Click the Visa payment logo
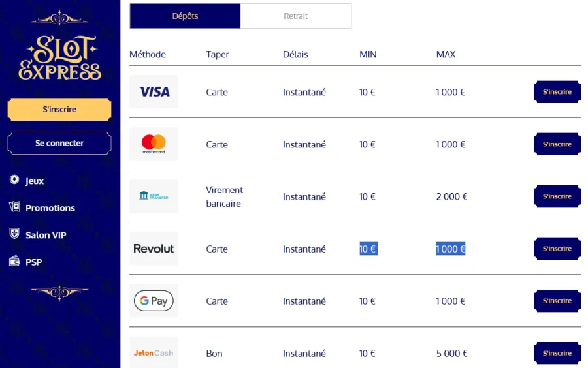588x368 pixels. pyautogui.click(x=154, y=92)
